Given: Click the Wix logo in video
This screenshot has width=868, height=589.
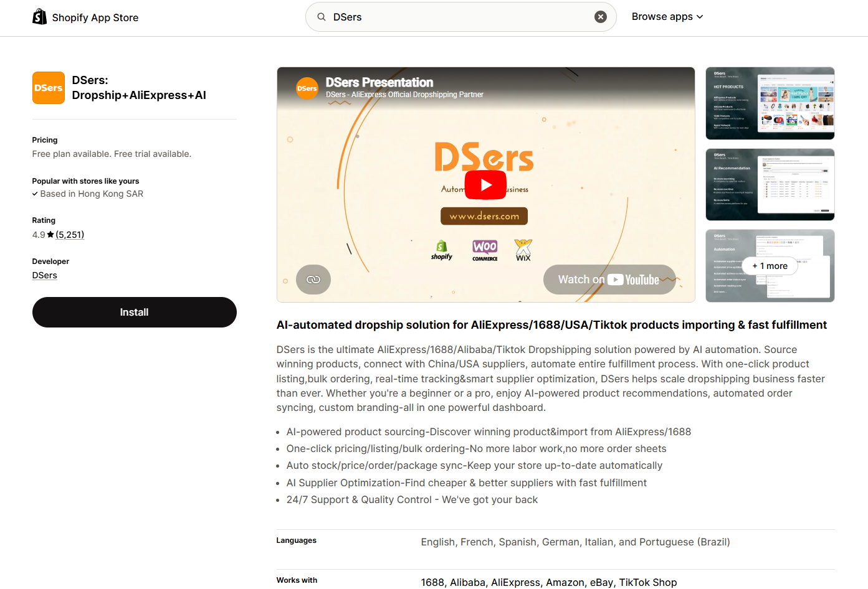Looking at the screenshot, I should click(523, 250).
